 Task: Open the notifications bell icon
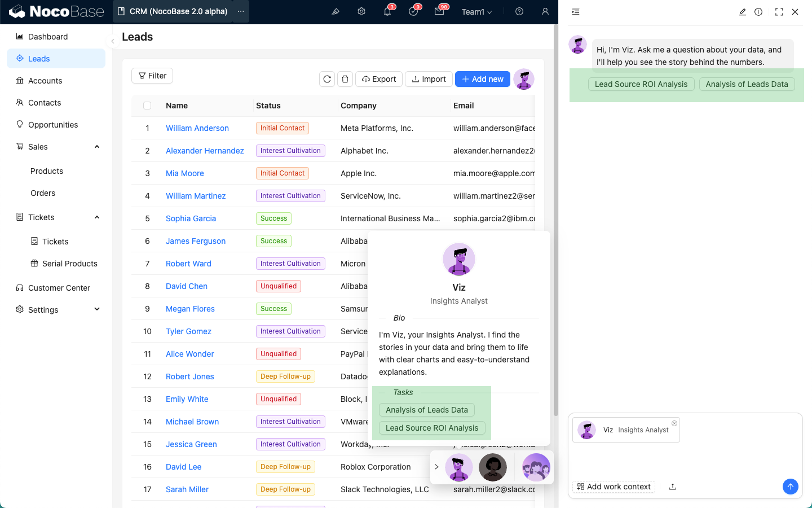tap(387, 11)
